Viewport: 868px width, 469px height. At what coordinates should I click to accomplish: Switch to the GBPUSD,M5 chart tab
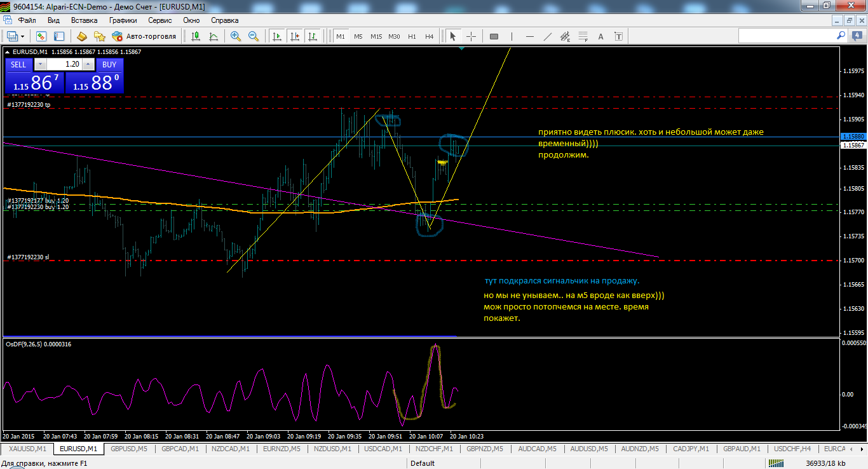129,449
